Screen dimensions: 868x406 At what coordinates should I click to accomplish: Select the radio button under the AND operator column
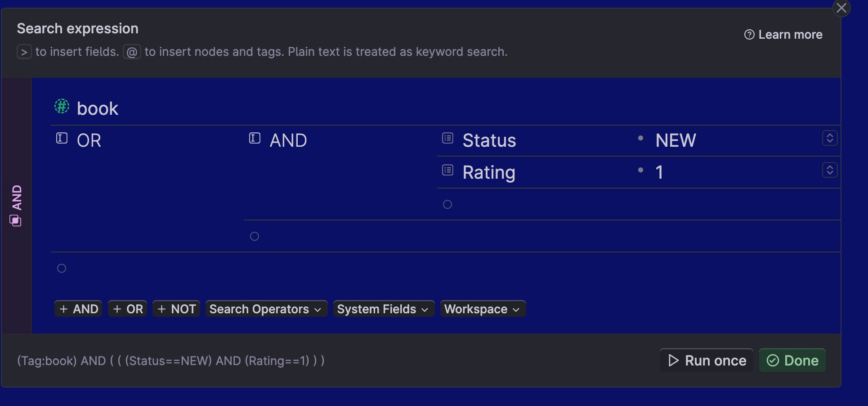coord(255,236)
